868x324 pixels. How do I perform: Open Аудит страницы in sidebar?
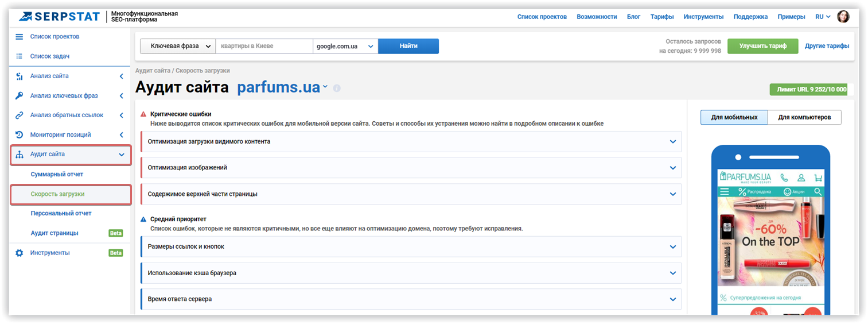pos(55,233)
